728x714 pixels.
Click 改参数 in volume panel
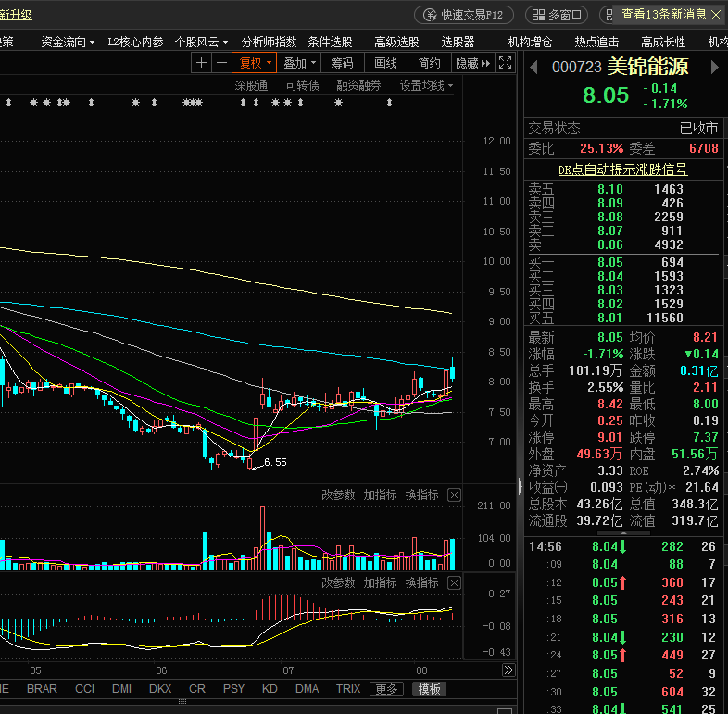(x=338, y=495)
